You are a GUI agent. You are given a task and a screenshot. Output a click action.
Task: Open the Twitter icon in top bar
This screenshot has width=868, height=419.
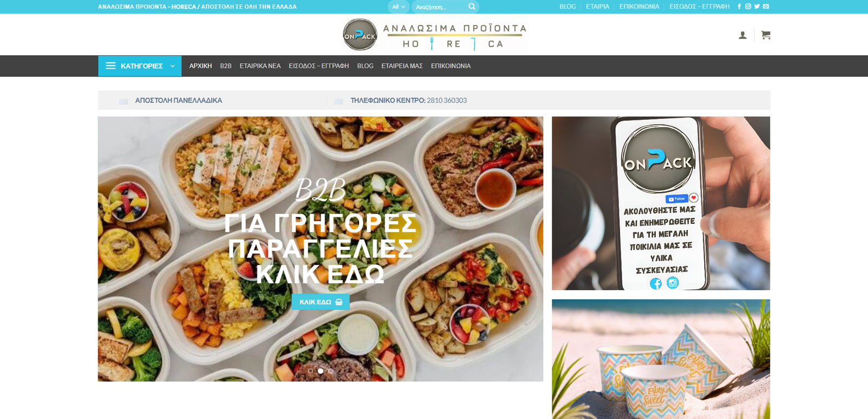757,7
